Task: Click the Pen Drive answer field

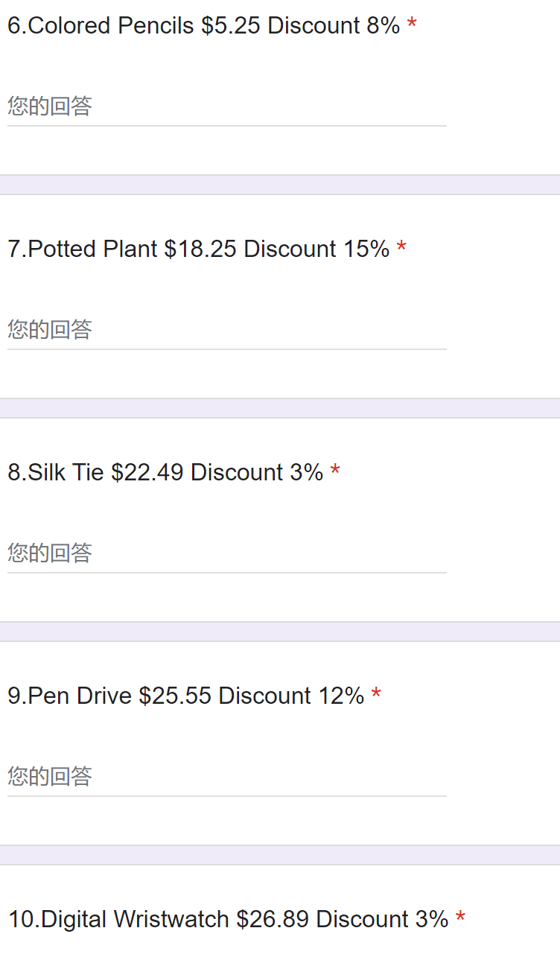Action: [226, 777]
